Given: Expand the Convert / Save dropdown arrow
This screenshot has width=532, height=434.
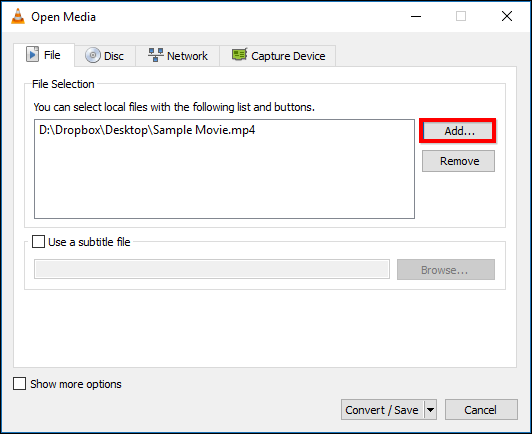Looking at the screenshot, I should pos(430,410).
